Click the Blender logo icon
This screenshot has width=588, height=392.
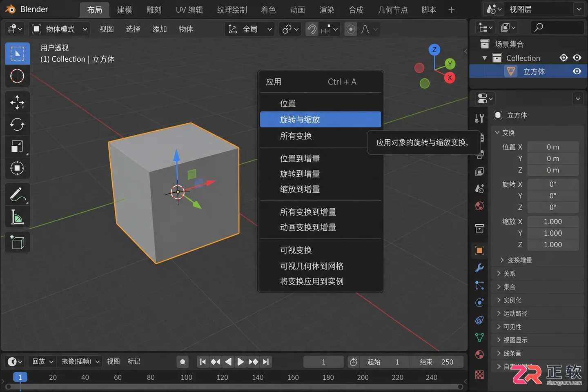pyautogui.click(x=11, y=9)
